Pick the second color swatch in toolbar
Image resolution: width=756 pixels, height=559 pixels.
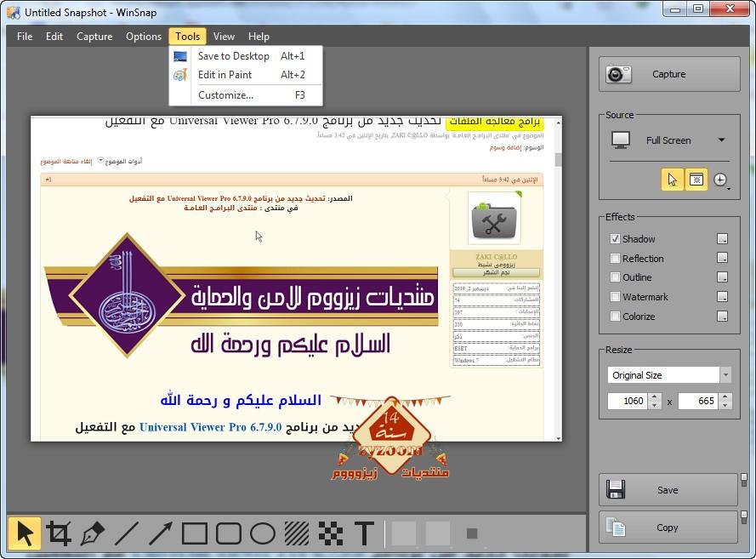pyautogui.click(x=438, y=533)
